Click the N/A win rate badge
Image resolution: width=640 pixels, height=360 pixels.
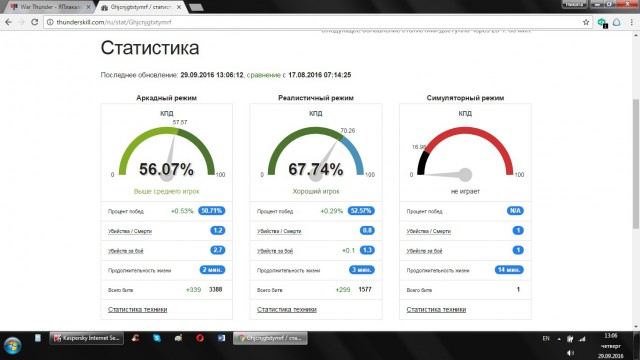pos(515,211)
